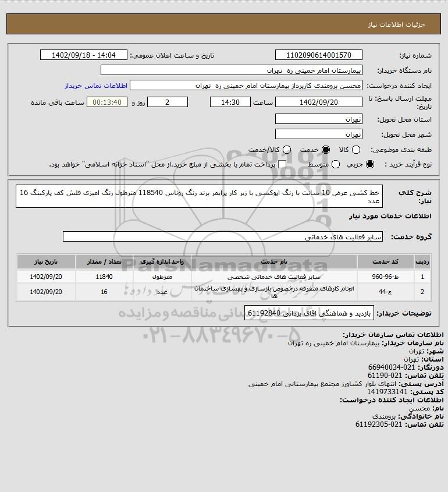This screenshot has height=492, width=448.
Task: Open the اطلاعات تماس خریدار link
Action: [x=96, y=86]
